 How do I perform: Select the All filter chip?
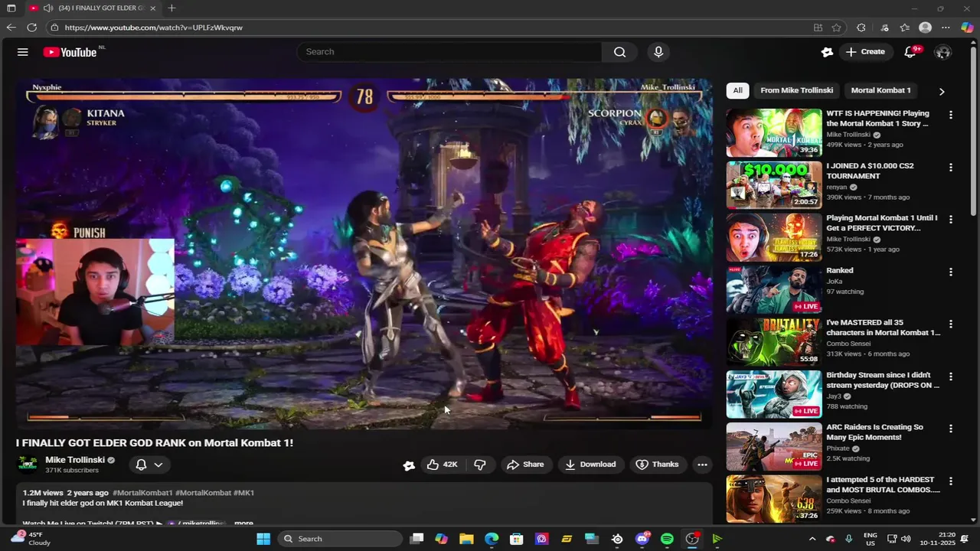(x=737, y=90)
